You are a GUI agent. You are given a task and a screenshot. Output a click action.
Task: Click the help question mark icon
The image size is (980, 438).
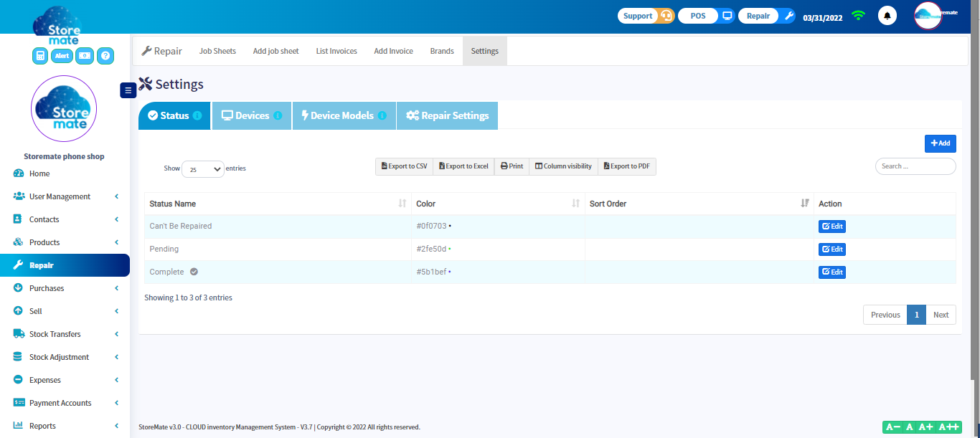pyautogui.click(x=105, y=55)
